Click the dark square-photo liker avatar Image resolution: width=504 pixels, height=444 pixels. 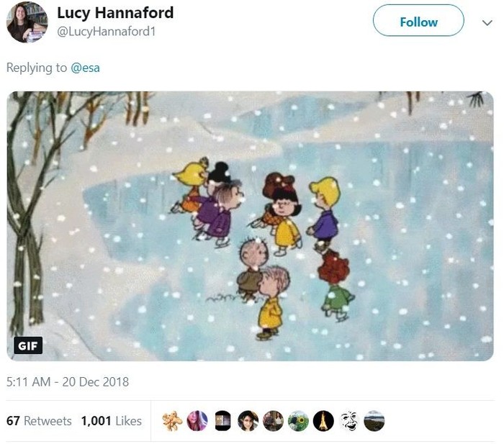point(222,421)
